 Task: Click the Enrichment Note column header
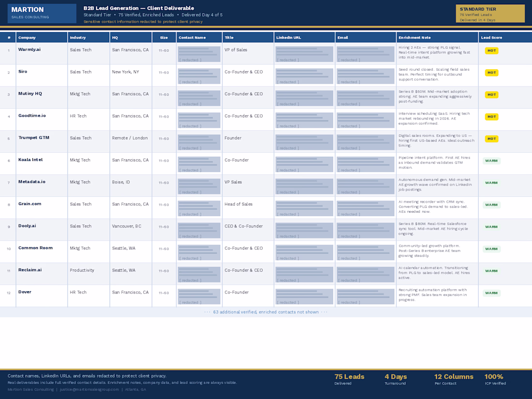[437, 37]
